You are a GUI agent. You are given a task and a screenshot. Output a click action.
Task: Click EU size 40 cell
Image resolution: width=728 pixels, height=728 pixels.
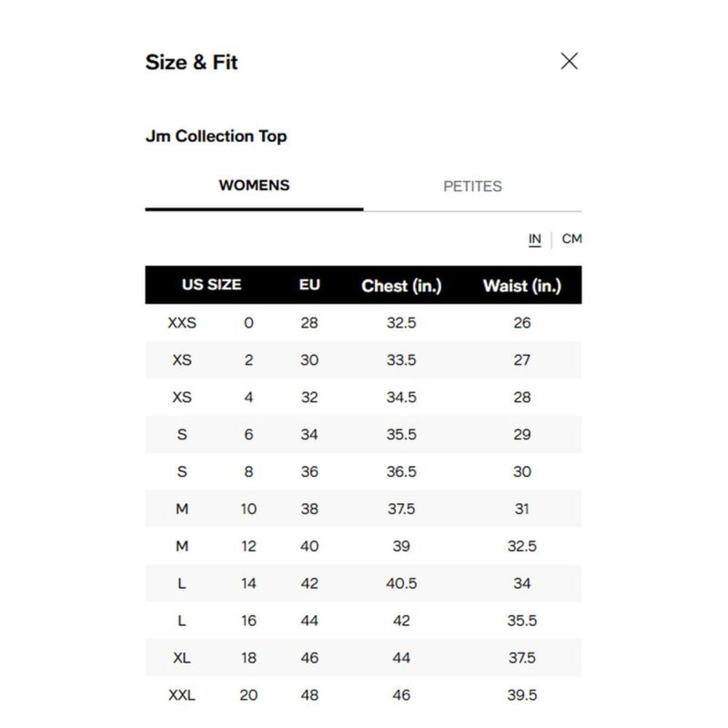click(309, 546)
